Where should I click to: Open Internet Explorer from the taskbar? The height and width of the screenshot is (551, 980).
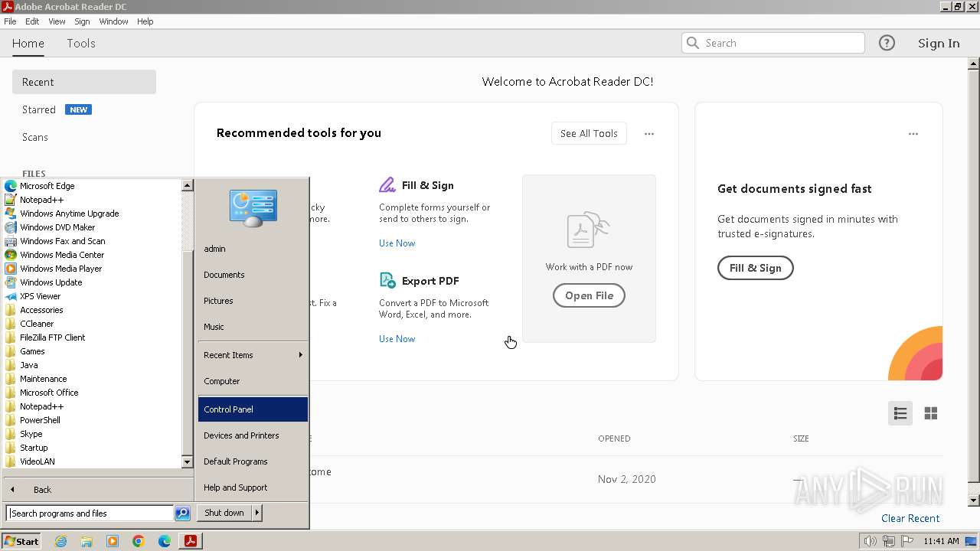click(x=60, y=541)
